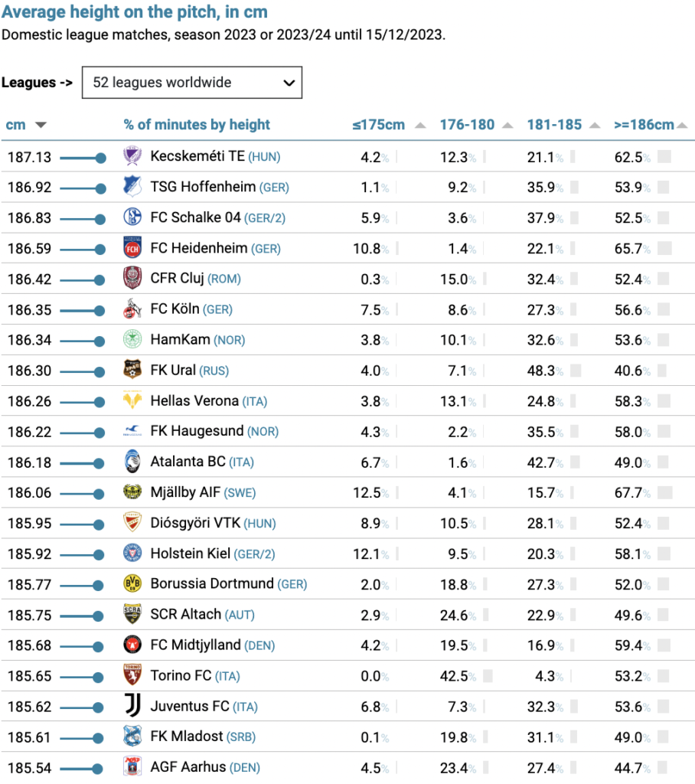Click the Juventus FC J logo
This screenshot has height=784, width=695.
132,705
